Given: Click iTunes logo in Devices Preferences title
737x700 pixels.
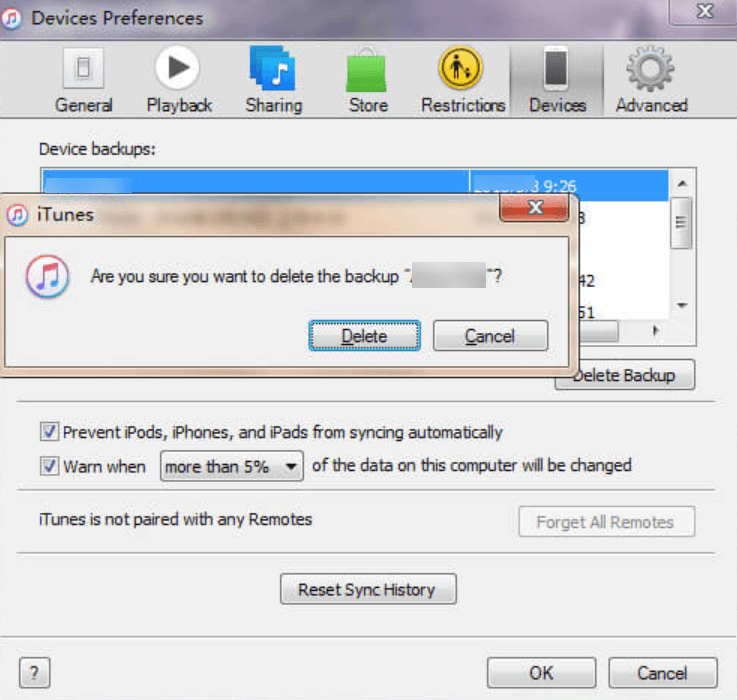Looking at the screenshot, I should 11,19.
